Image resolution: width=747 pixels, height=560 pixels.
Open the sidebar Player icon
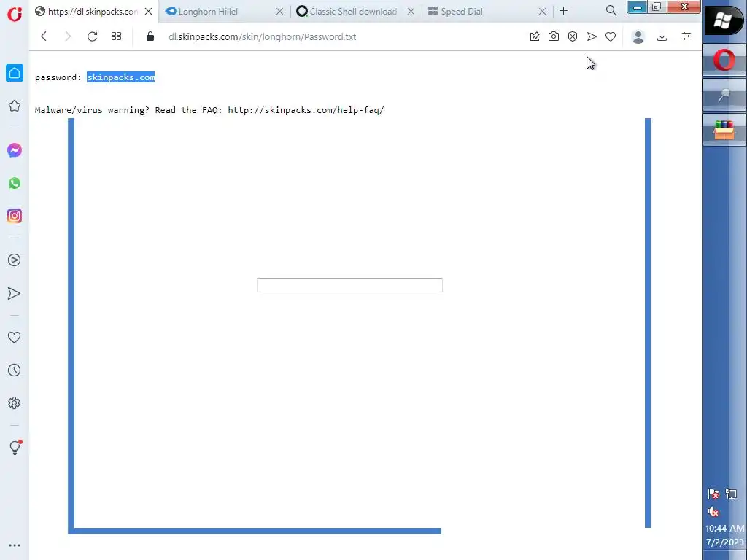[15, 260]
